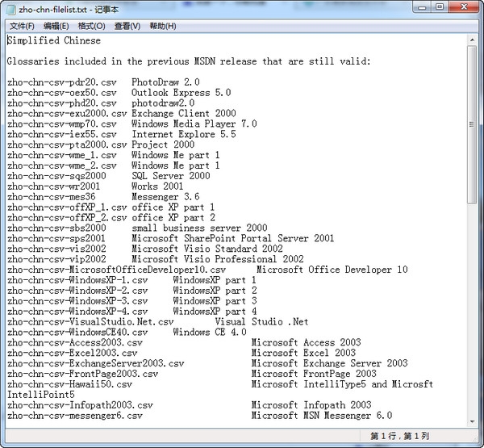Click the scrollbar track below the thumb
Image resolution: width=484 pixels, height=448 pixels.
point(472,310)
